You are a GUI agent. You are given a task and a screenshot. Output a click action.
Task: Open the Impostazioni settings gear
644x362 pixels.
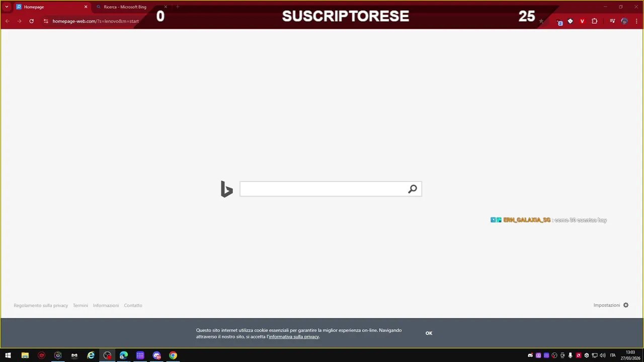click(626, 305)
